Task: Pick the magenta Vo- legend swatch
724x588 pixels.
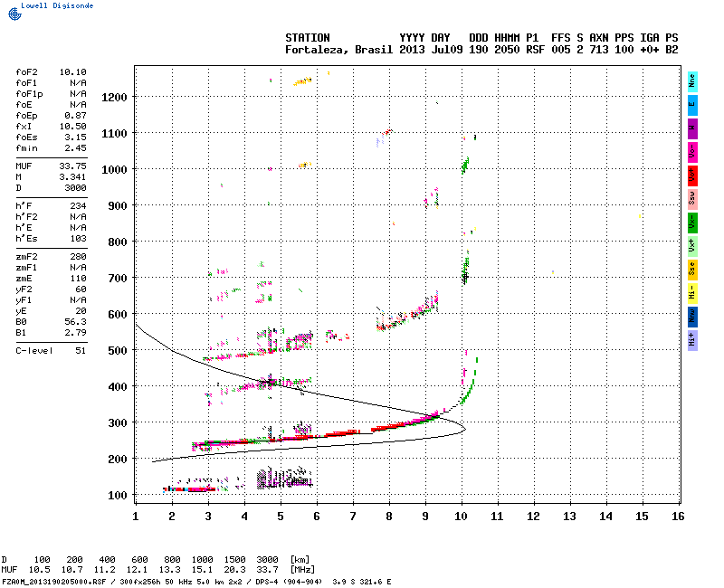Action: (x=692, y=152)
